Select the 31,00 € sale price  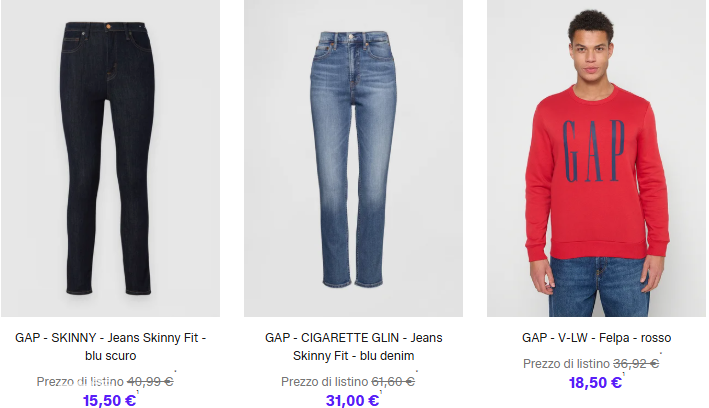coord(352,401)
